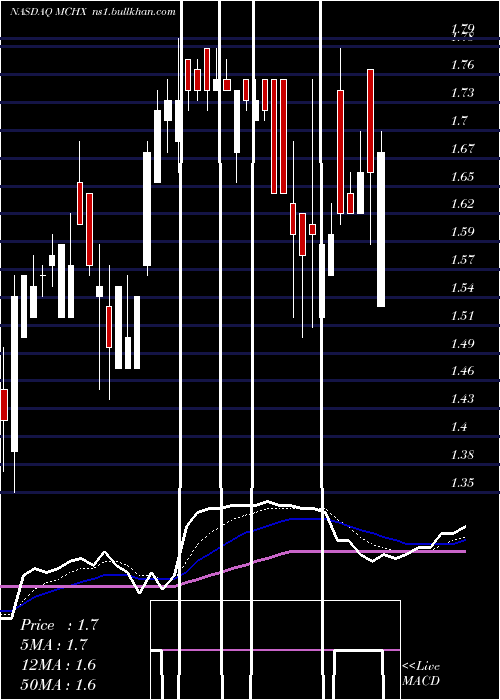Select the 1.57 price axis label

coord(462,260)
